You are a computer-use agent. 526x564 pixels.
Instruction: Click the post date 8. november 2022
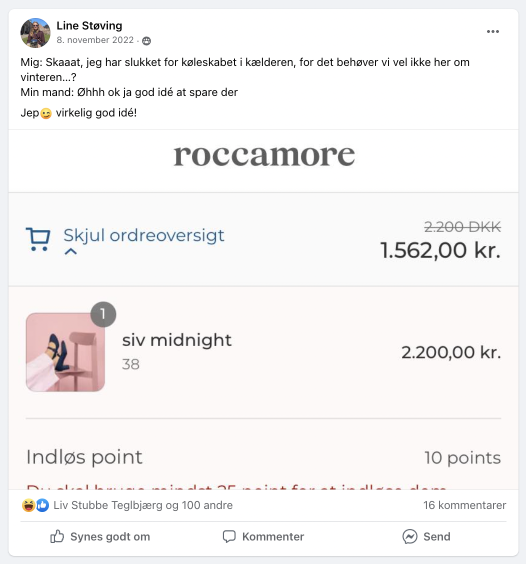(x=95, y=40)
